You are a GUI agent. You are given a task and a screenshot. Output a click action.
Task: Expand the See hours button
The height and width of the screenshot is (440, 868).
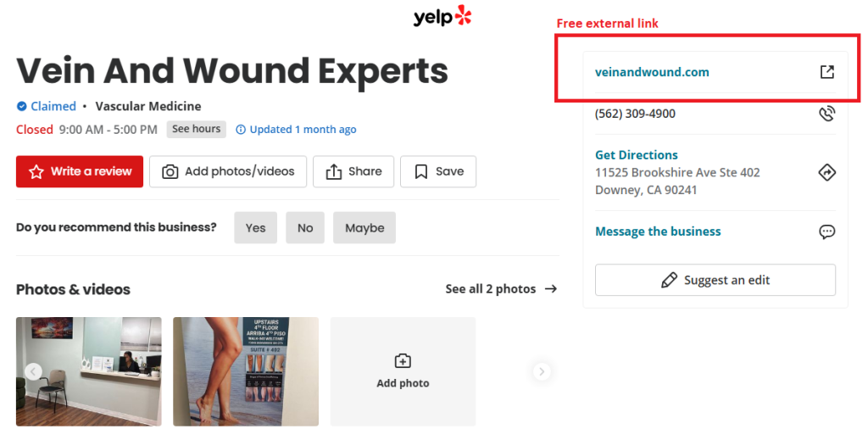pyautogui.click(x=196, y=129)
